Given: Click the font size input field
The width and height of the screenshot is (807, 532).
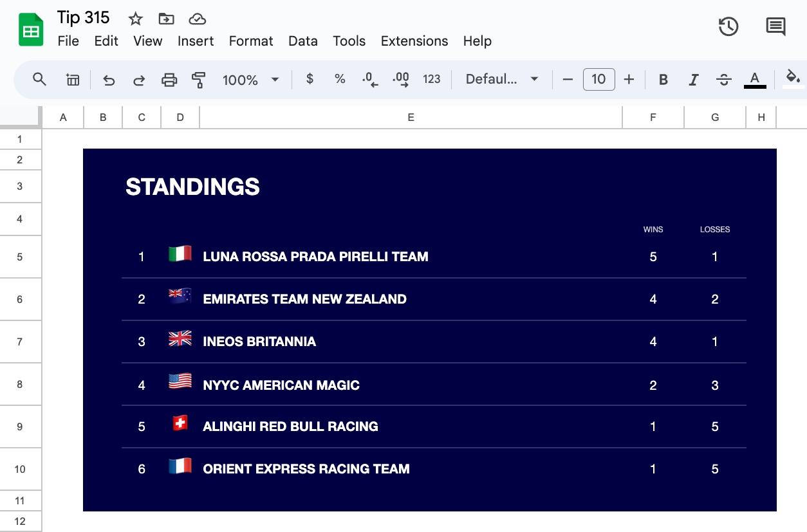Looking at the screenshot, I should tap(598, 79).
